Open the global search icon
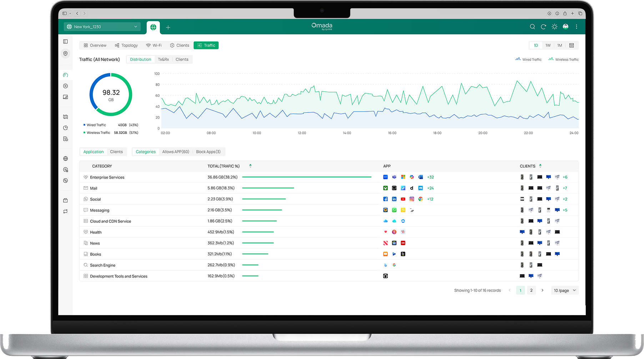The width and height of the screenshot is (644, 359). click(532, 27)
